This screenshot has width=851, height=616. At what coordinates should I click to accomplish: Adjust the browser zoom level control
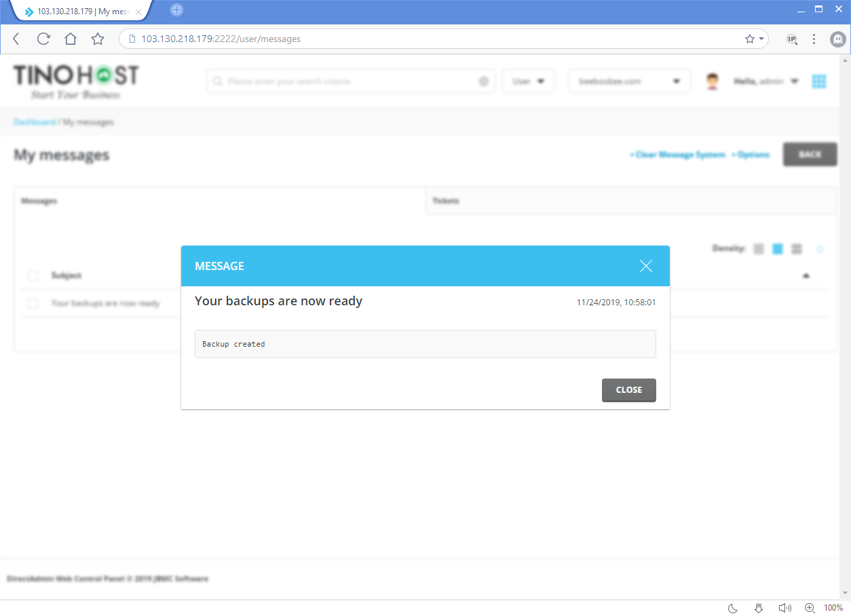point(809,608)
